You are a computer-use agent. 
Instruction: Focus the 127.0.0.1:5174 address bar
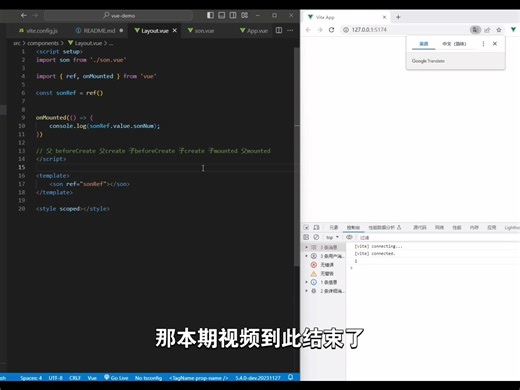[x=403, y=30]
